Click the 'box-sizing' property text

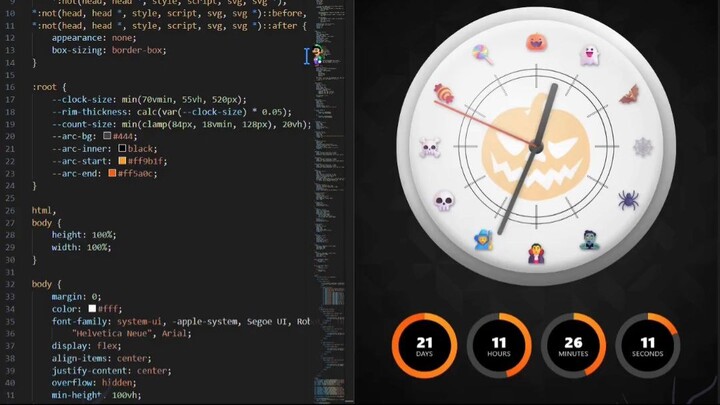coord(77,50)
